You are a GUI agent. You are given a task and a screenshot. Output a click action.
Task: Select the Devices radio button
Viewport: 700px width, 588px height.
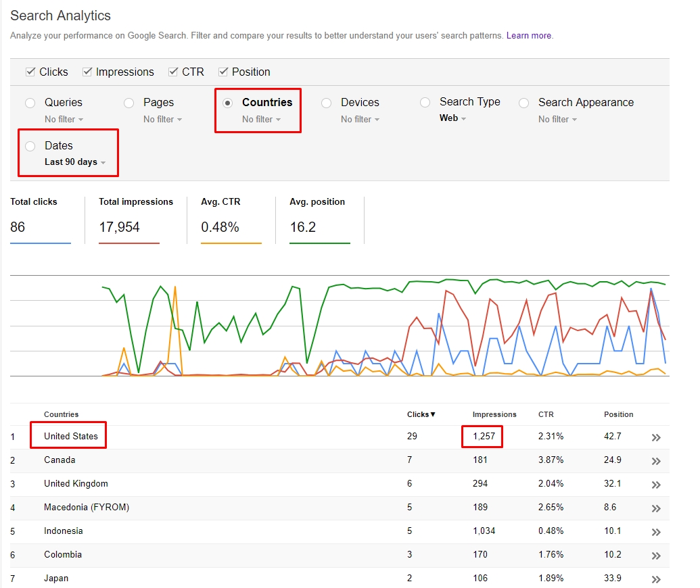point(327,103)
